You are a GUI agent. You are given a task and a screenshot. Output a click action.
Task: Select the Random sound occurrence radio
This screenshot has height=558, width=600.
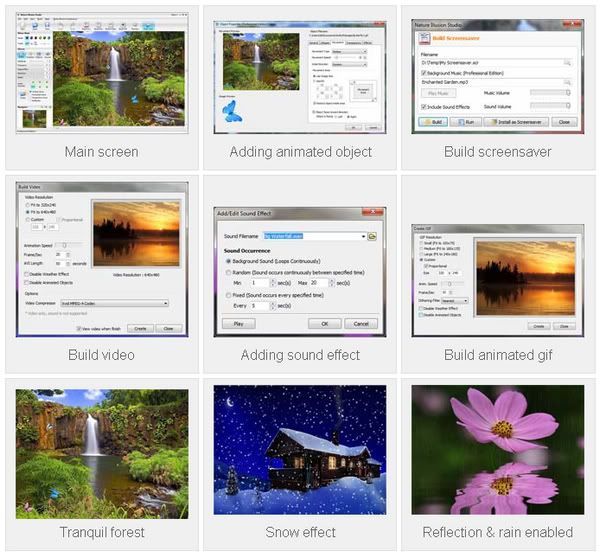pyautogui.click(x=228, y=272)
